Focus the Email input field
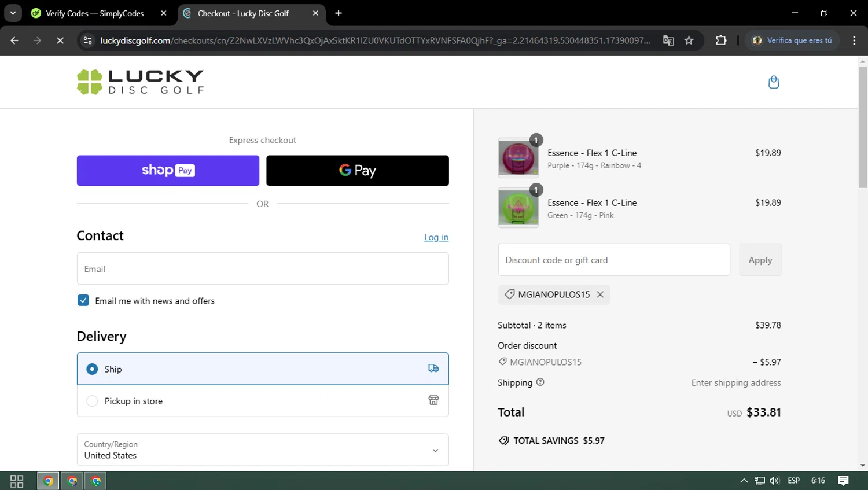 tap(263, 268)
